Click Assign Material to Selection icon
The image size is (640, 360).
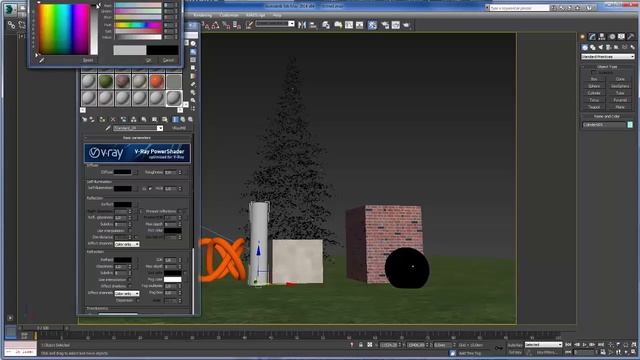coord(102,120)
